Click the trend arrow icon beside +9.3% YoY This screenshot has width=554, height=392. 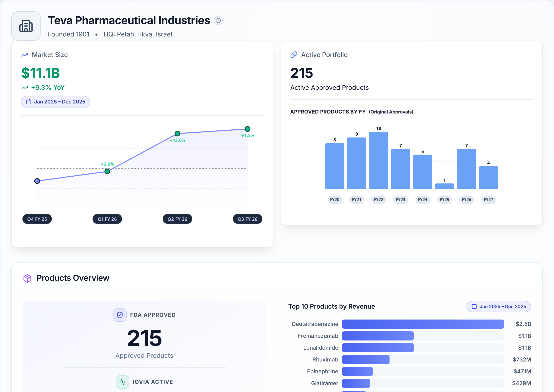click(25, 88)
